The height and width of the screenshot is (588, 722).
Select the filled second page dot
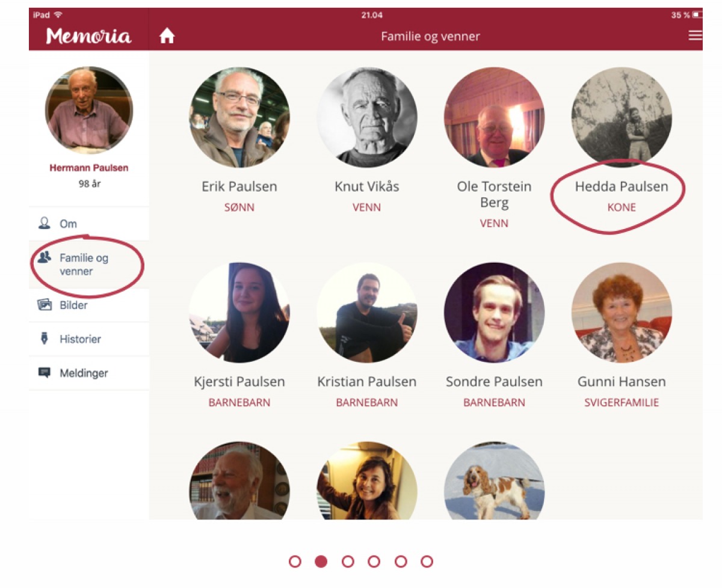pos(321,562)
